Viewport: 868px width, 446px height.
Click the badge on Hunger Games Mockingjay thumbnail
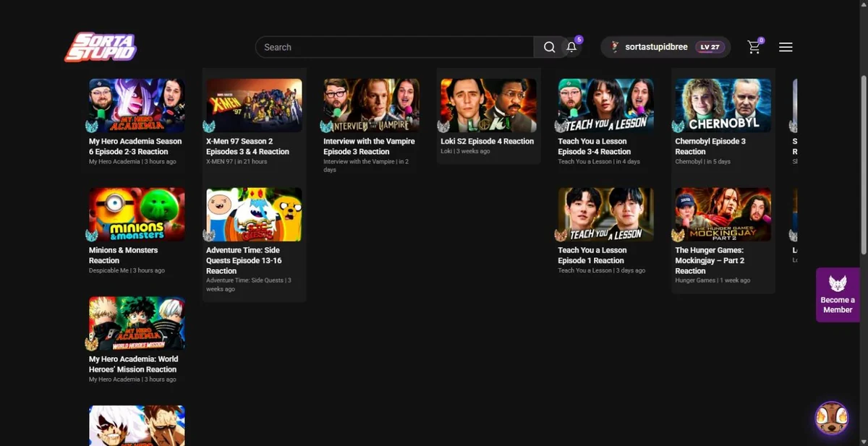(678, 236)
